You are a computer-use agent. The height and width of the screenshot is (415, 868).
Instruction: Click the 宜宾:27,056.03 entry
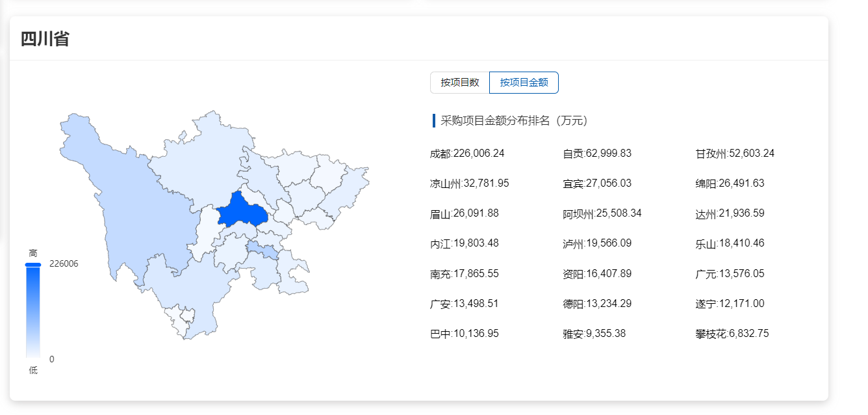597,184
